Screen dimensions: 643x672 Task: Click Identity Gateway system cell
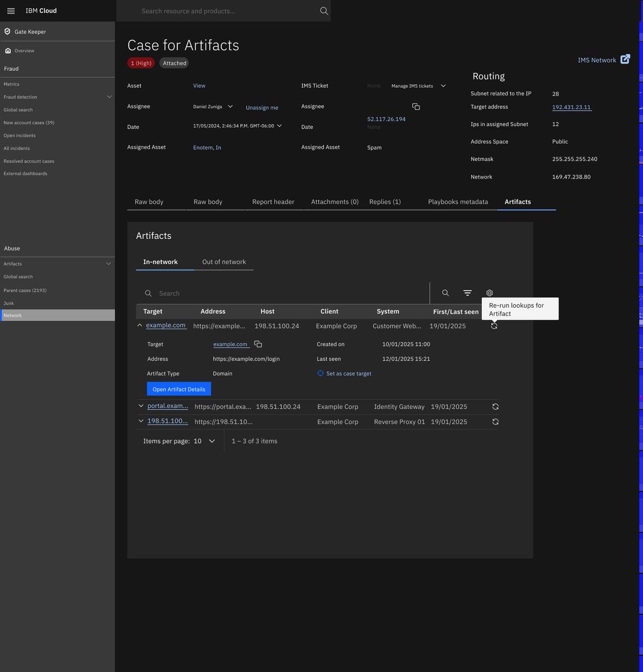tap(399, 406)
